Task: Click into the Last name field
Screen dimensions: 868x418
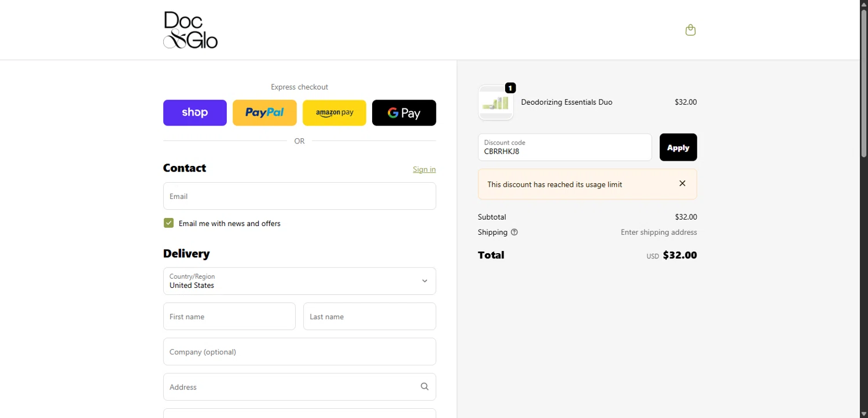Action: pyautogui.click(x=370, y=316)
